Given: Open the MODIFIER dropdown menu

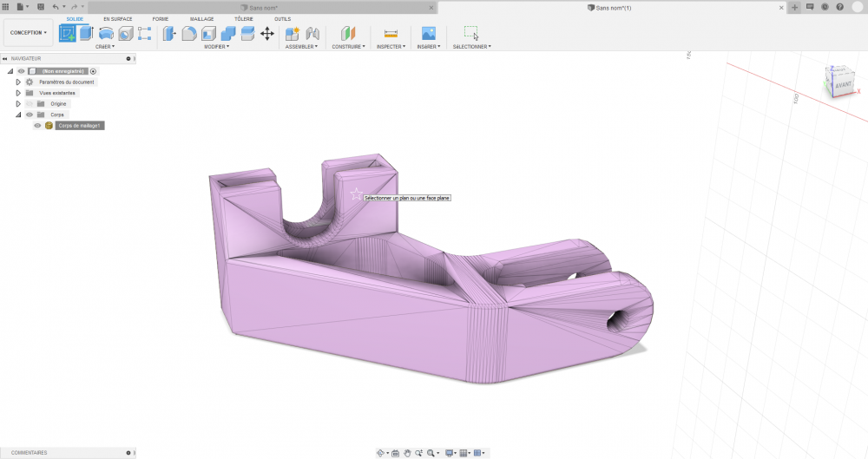Looking at the screenshot, I should point(216,47).
